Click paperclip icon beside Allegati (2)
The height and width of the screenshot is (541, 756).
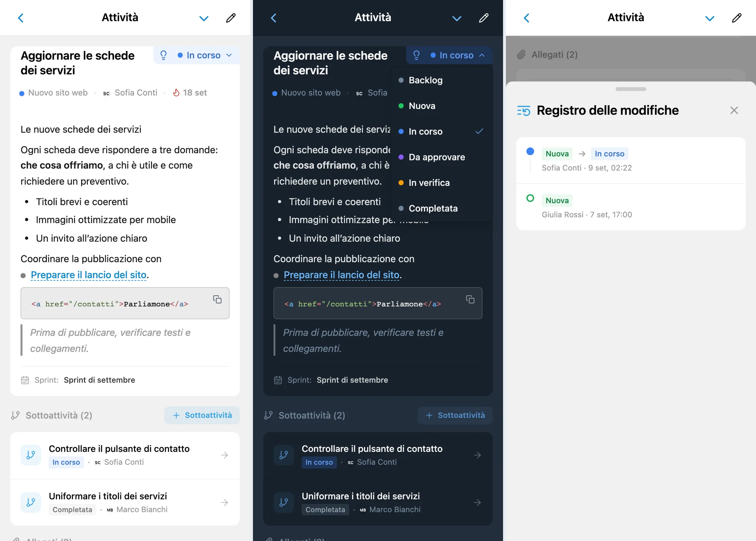522,55
